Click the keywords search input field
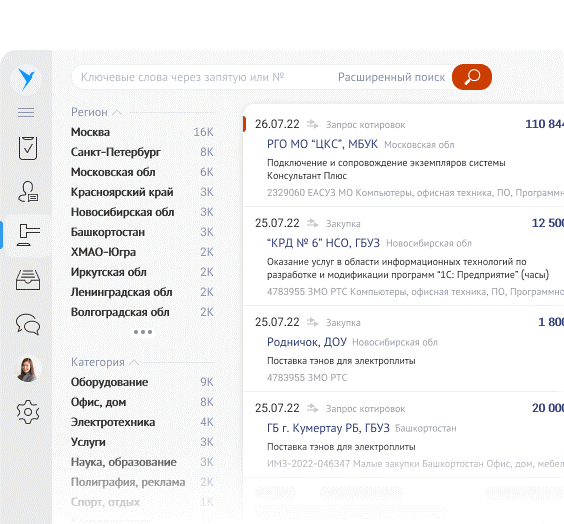 [x=201, y=77]
